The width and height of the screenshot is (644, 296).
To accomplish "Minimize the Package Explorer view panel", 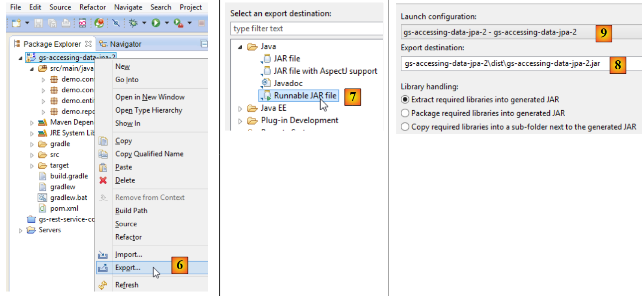I will [x=203, y=44].
